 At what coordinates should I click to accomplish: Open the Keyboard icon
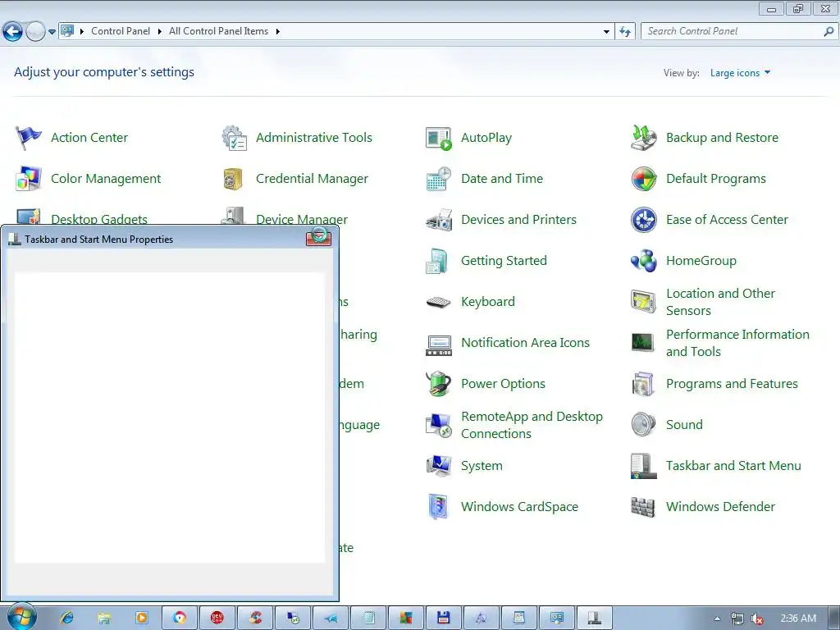439,302
